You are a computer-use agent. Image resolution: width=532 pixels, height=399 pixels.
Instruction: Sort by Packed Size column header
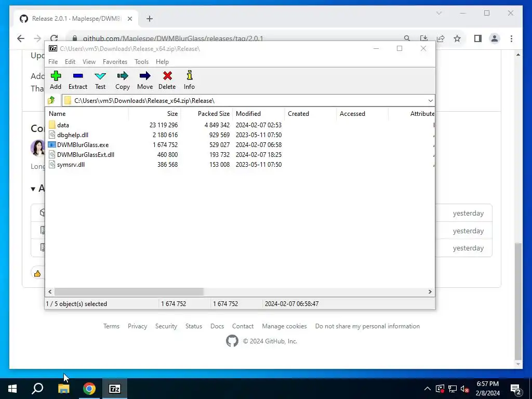coord(206,114)
